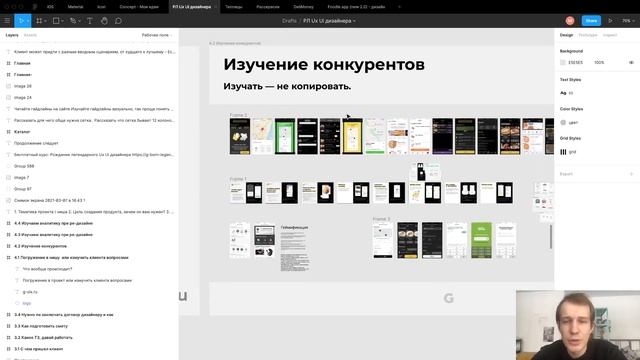Viewport: 640px width, 360px height.
Task: Open the Move tool options dropdown arrow
Action: (28, 21)
